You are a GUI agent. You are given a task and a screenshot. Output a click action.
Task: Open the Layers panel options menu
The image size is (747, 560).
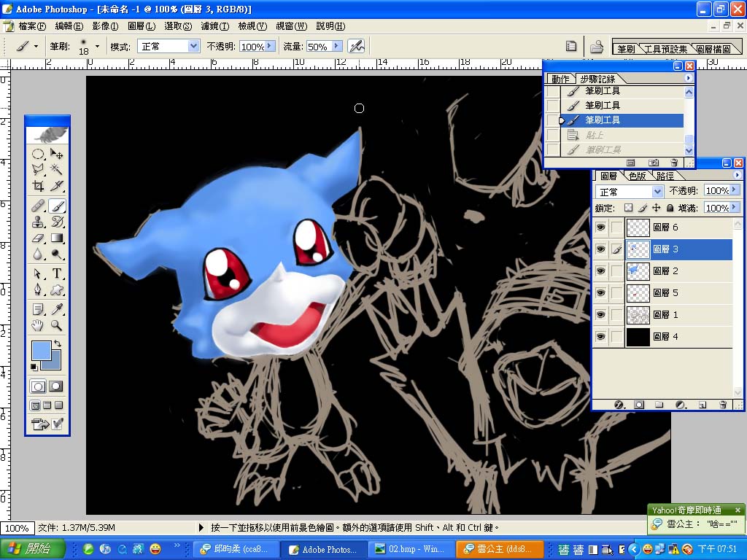coord(737,175)
